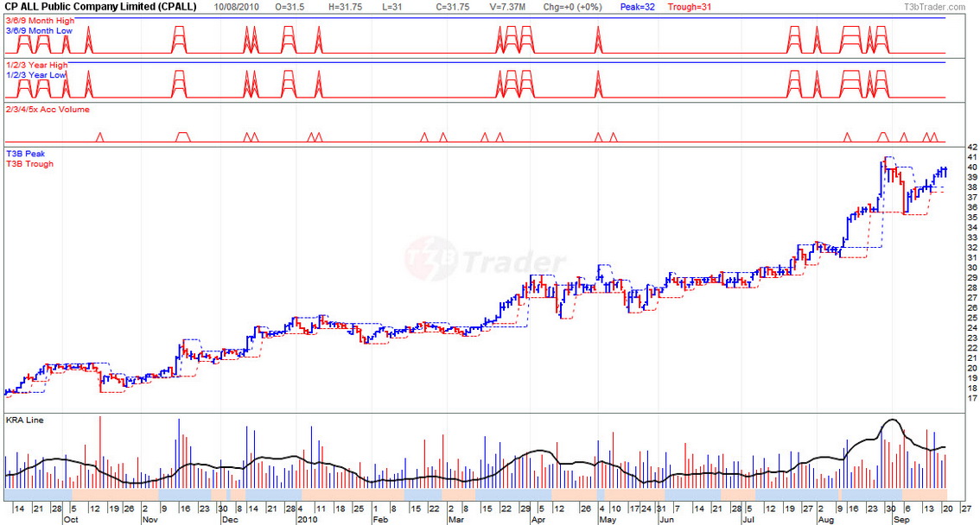Select the low value L=31 in the header
980x525 pixels.
(x=391, y=7)
